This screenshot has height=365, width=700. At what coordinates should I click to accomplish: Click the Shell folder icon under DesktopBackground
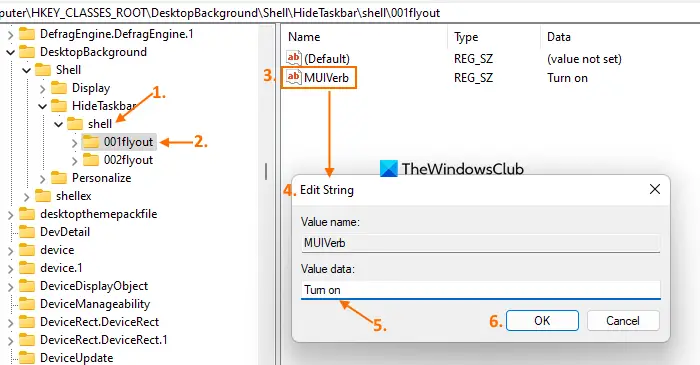point(43,70)
